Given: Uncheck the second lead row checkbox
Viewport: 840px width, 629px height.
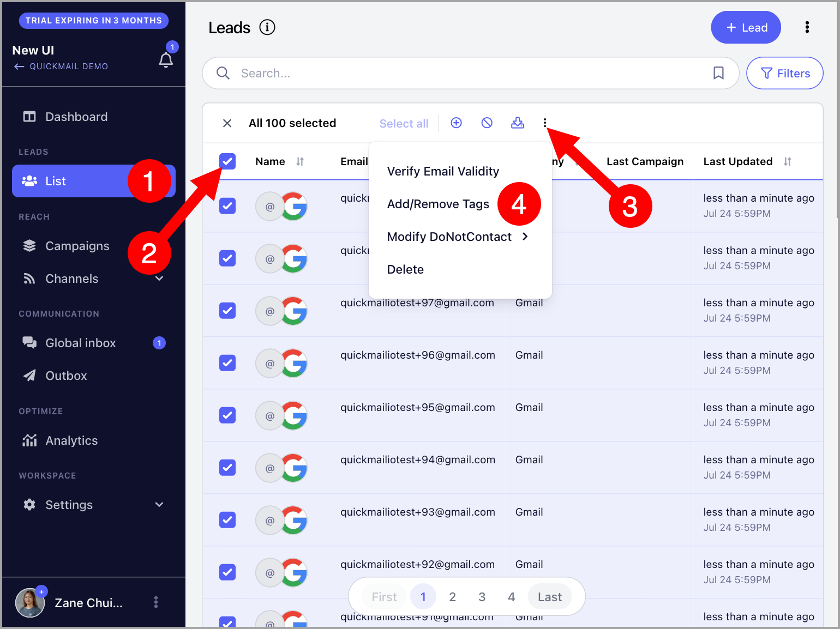Looking at the screenshot, I should 227,258.
